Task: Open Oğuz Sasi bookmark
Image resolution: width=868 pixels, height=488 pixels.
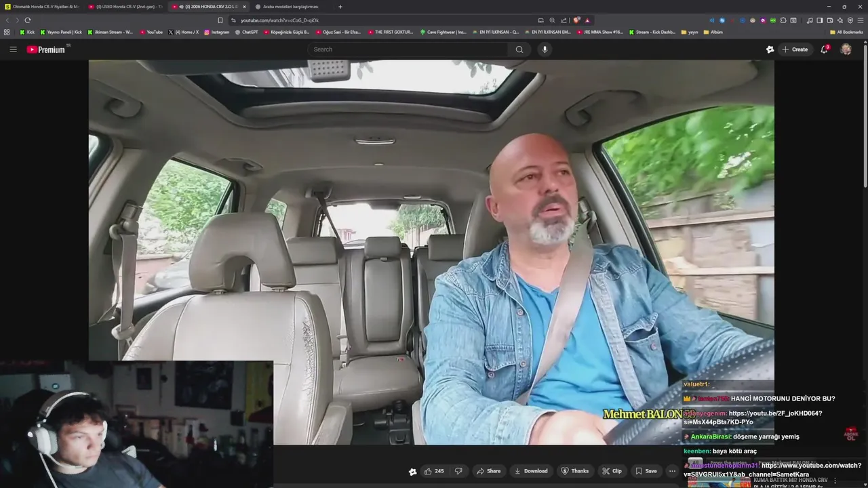Action: tap(338, 32)
